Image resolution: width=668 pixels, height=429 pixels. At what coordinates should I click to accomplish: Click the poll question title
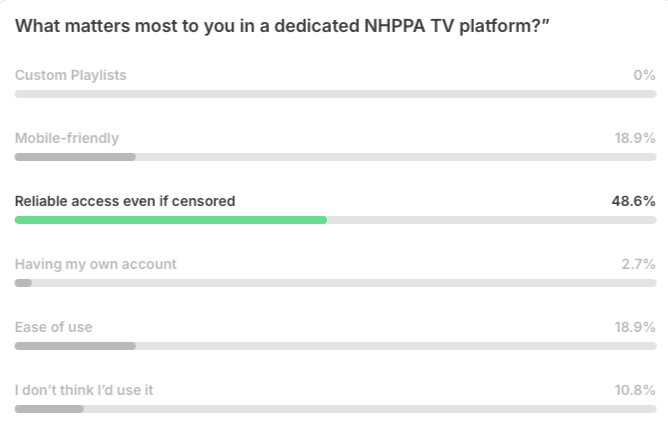point(282,26)
